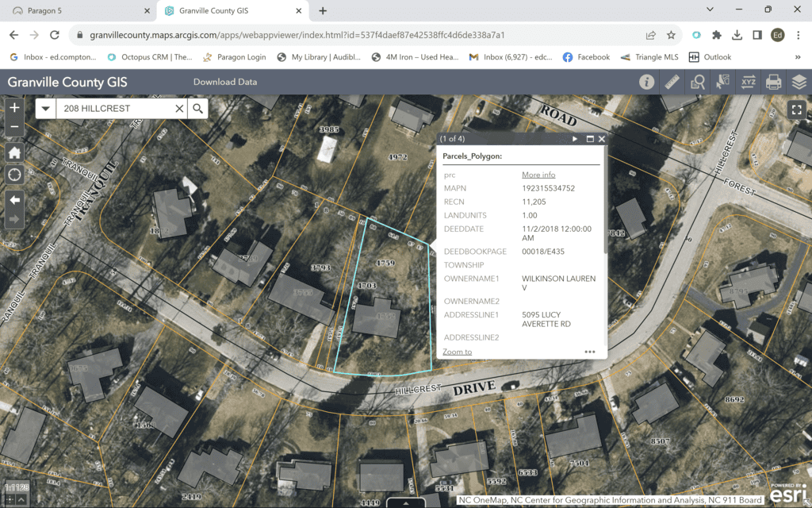Find my location on the map
The image size is (812, 508).
pos(14,175)
